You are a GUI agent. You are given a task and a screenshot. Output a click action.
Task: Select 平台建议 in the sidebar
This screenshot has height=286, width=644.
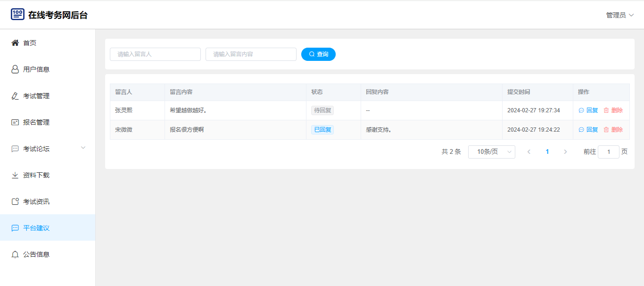[36, 228]
